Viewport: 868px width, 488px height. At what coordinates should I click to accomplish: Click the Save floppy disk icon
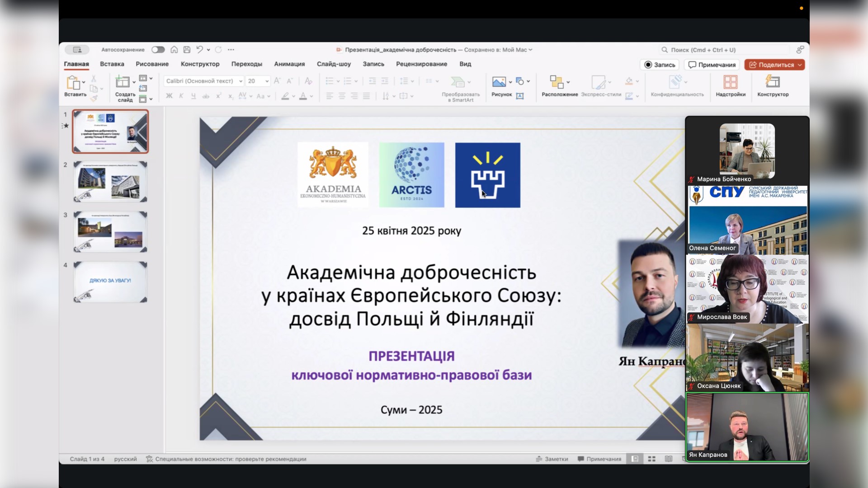tap(187, 50)
